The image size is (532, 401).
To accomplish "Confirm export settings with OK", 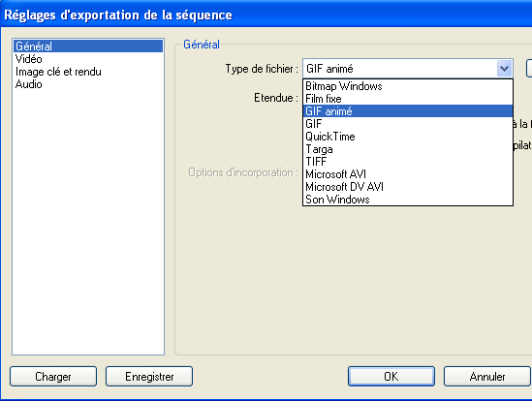I will 391,376.
